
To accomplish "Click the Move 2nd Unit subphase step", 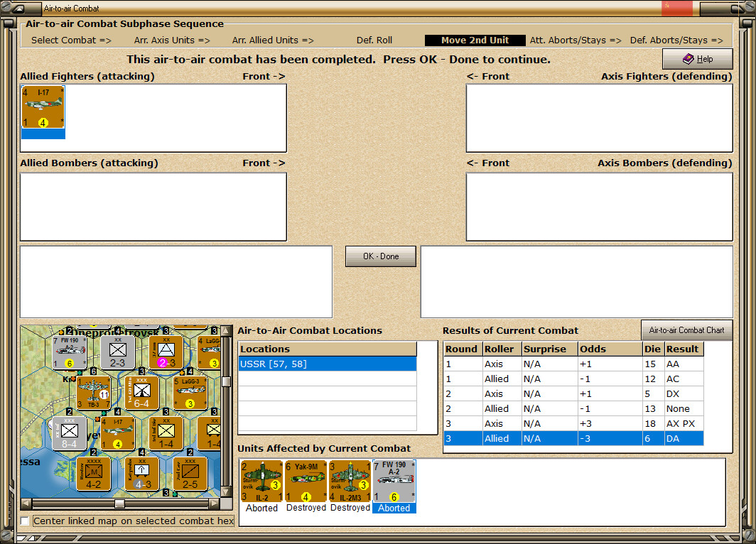I will pyautogui.click(x=475, y=40).
